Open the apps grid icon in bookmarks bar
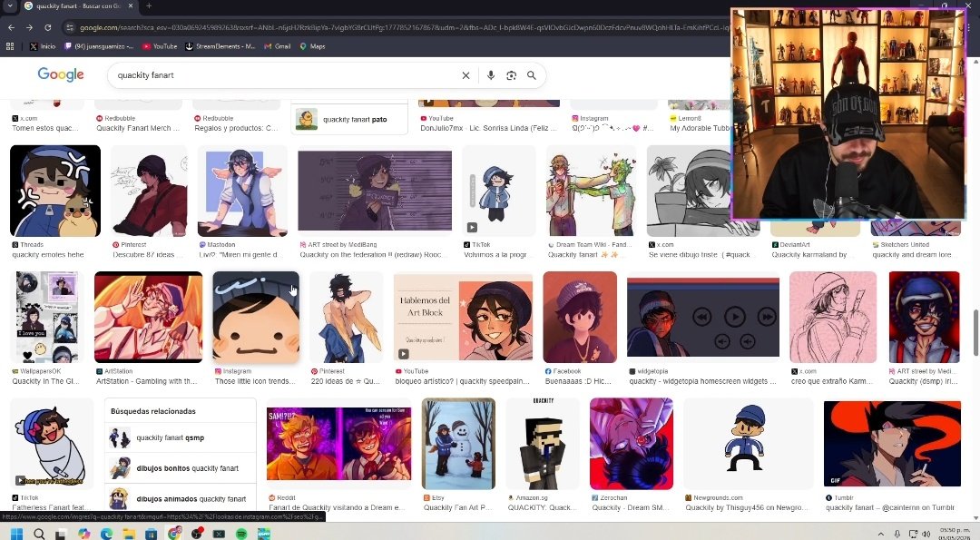980x540 pixels. [10, 46]
